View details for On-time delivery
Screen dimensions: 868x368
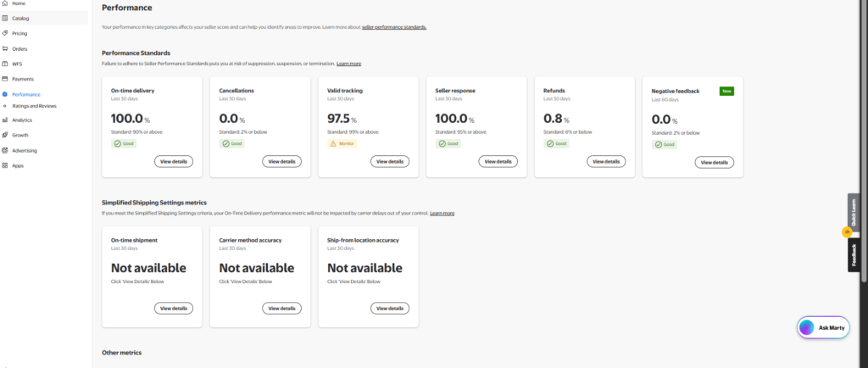coord(174,162)
